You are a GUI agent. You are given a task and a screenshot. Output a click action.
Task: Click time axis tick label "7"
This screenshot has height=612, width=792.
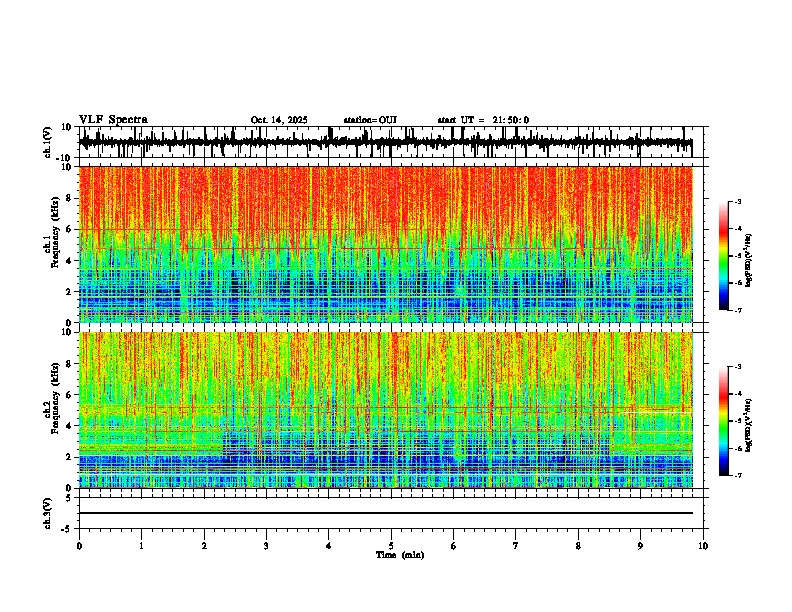coord(516,546)
